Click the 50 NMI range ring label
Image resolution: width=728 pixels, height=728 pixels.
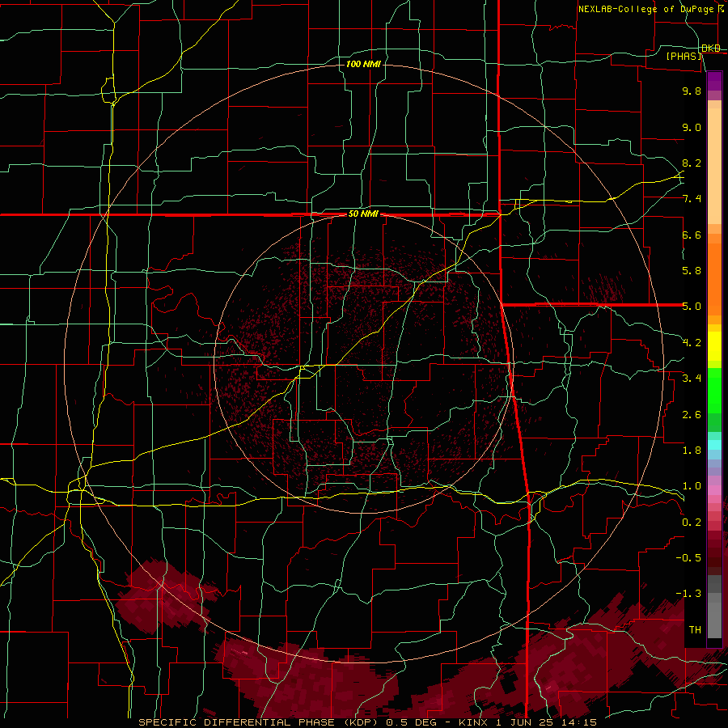363,214
